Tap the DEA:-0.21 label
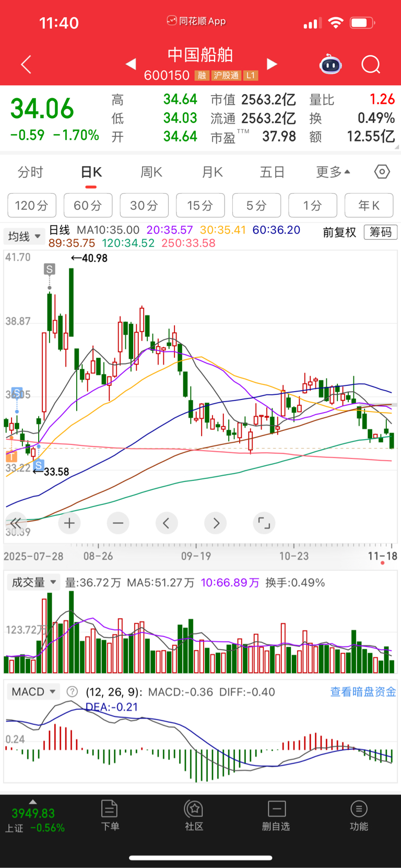This screenshot has height=868, width=401. (x=112, y=707)
